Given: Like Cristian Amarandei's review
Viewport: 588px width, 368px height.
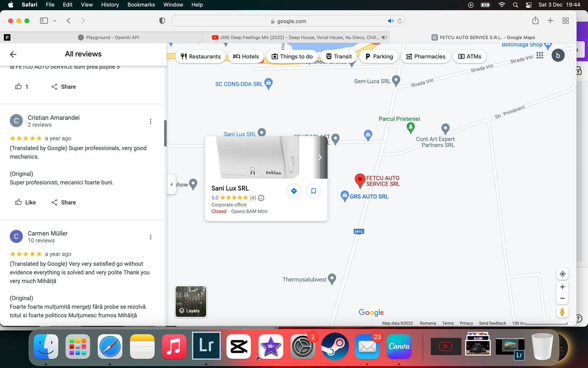Looking at the screenshot, I should (25, 202).
